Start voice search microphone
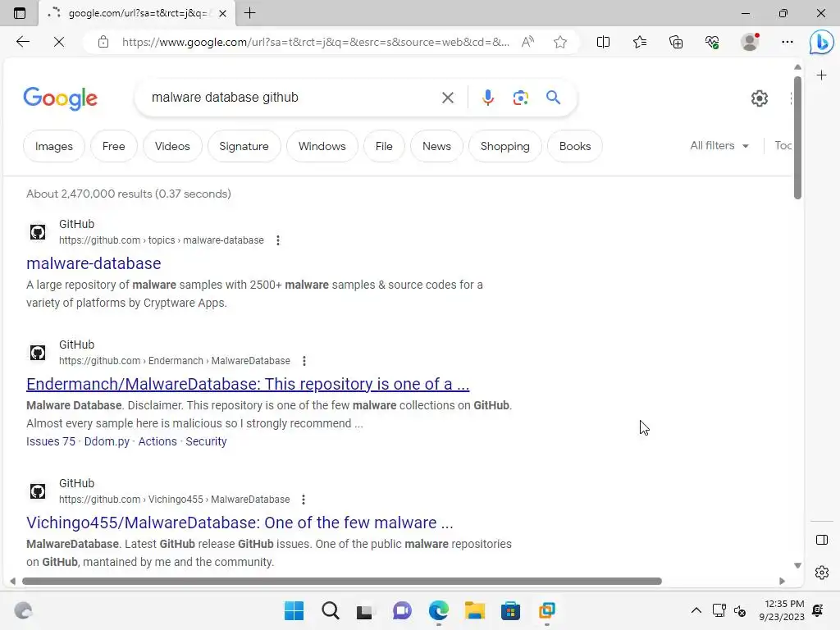The height and width of the screenshot is (630, 840). point(487,98)
